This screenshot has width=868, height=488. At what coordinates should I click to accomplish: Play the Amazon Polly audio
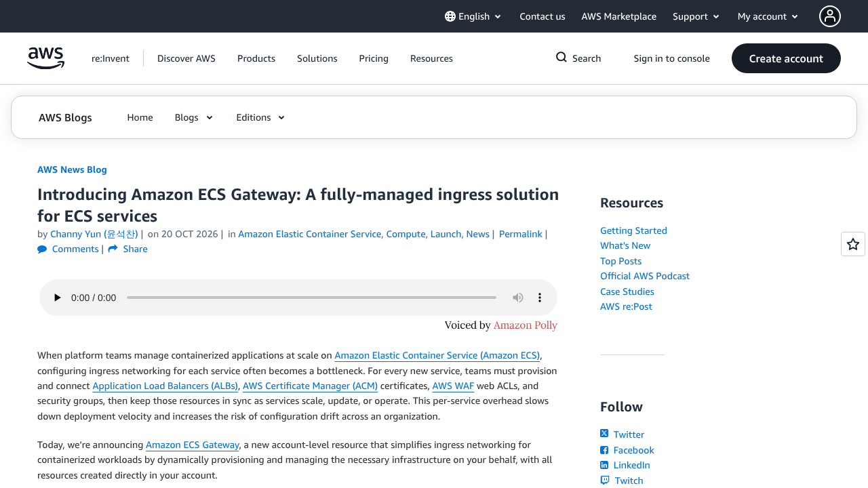point(58,298)
